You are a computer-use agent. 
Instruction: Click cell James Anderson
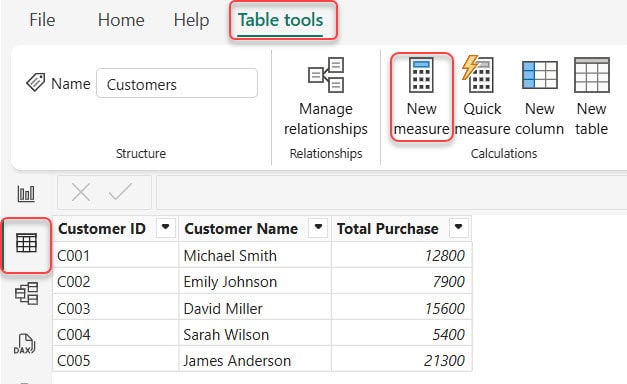pos(255,360)
